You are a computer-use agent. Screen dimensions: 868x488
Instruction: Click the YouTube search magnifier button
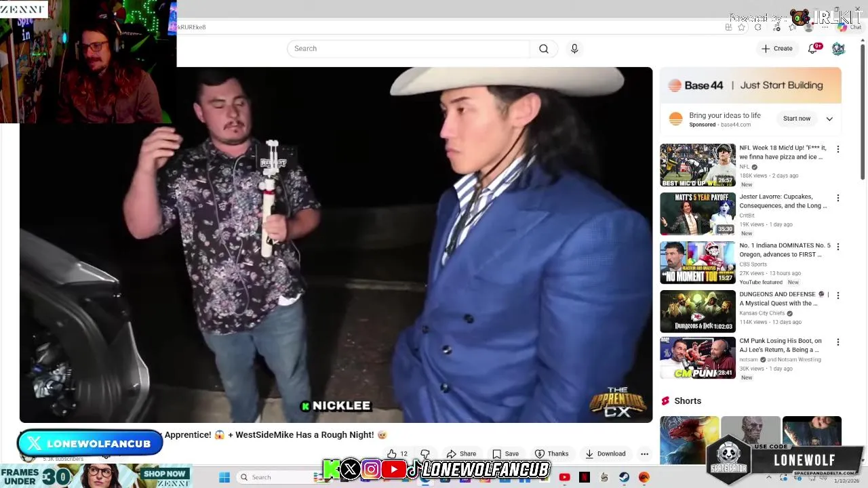pos(544,49)
